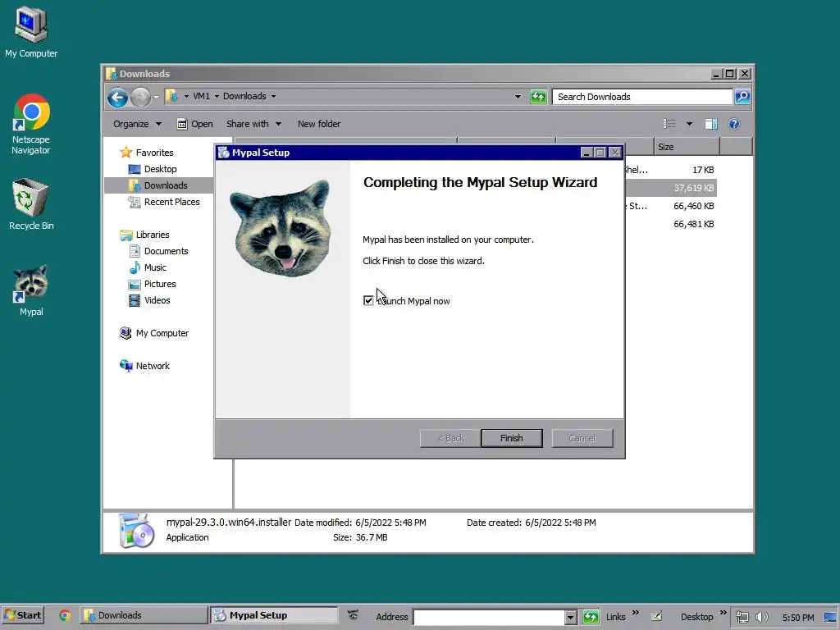Go back in Downloads explorer window
This screenshot has width=840, height=630.
pyautogui.click(x=117, y=97)
